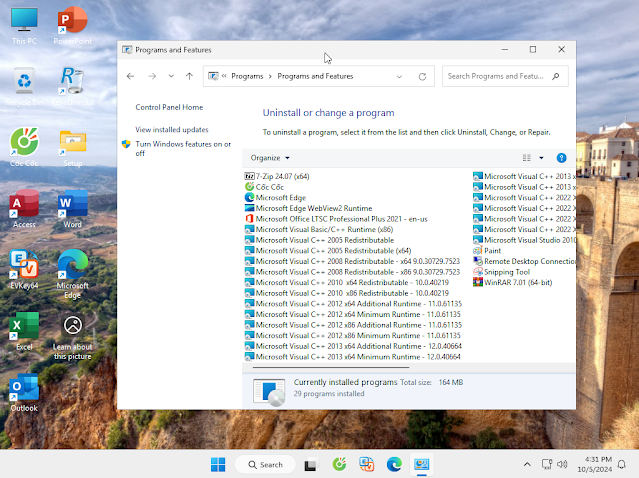Select Visual C++ 2005 Redistributable (x64)
The height and width of the screenshot is (478, 639).
coord(328,250)
